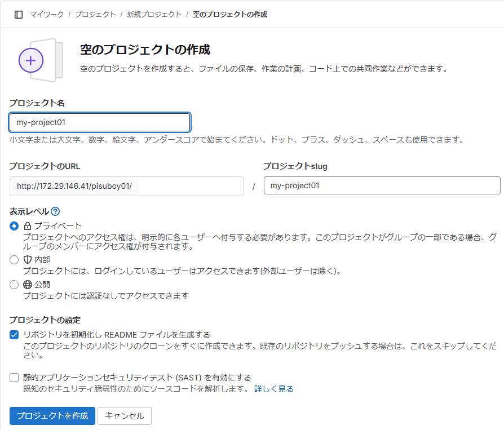This screenshot has height=430, width=504.
Task: Open マイワーク breadcrumb
Action: 47,15
